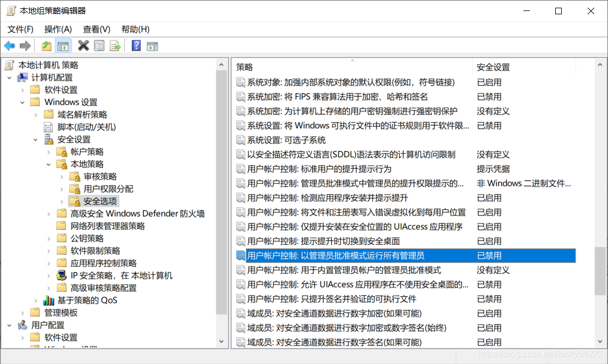This screenshot has width=608, height=364.
Task: Click the tree pane vertical scrollbar thumb
Action: tap(222, 192)
